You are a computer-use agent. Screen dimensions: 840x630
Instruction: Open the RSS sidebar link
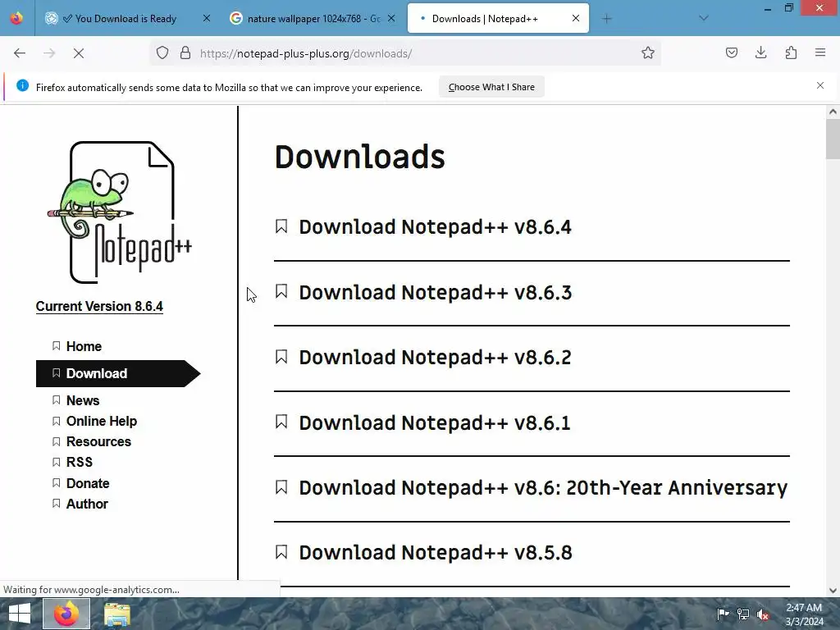(x=80, y=462)
